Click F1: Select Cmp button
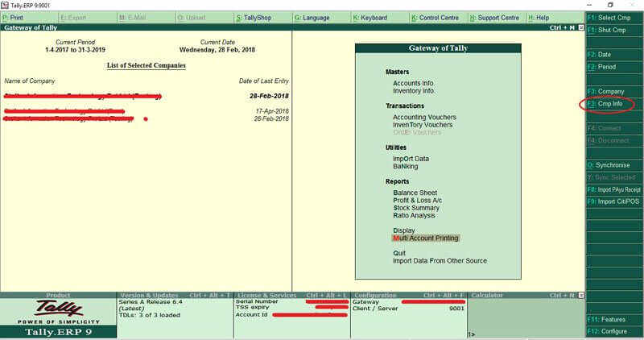The width and height of the screenshot is (644, 340). (614, 18)
